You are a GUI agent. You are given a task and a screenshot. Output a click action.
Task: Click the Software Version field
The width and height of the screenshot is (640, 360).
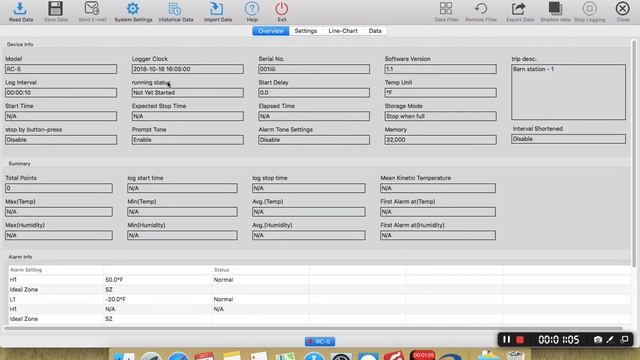(440, 69)
